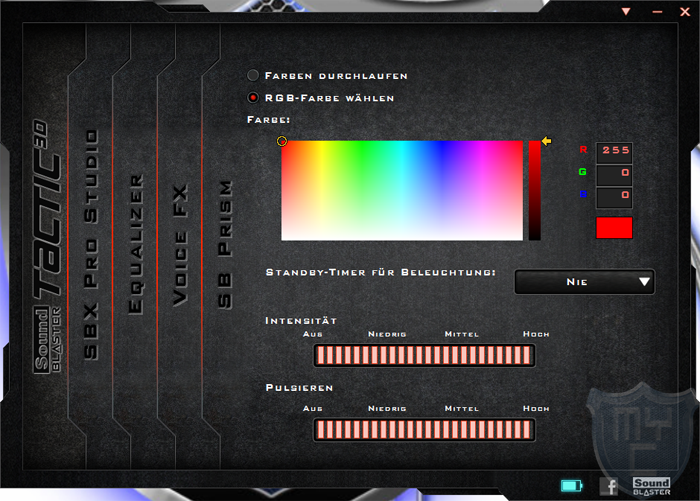Open the SBX Pro Studio tab
The image size is (700, 501).
91,245
